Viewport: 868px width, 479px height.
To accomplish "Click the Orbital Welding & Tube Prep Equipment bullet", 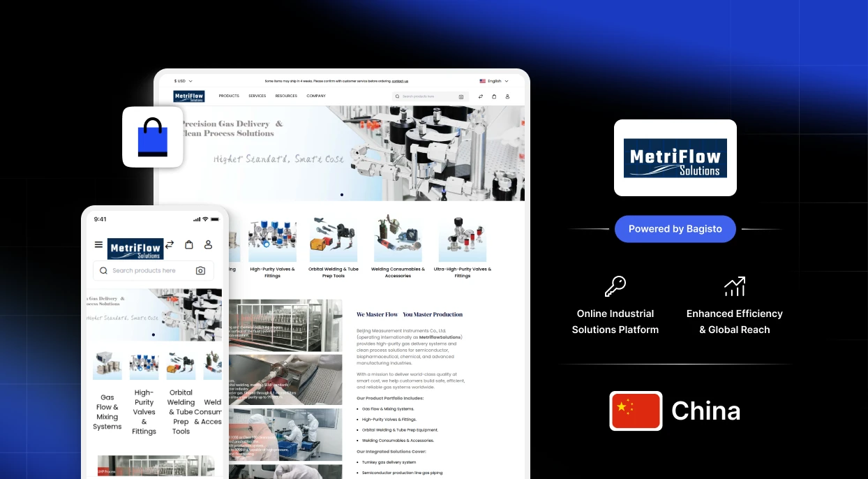I will point(400,430).
